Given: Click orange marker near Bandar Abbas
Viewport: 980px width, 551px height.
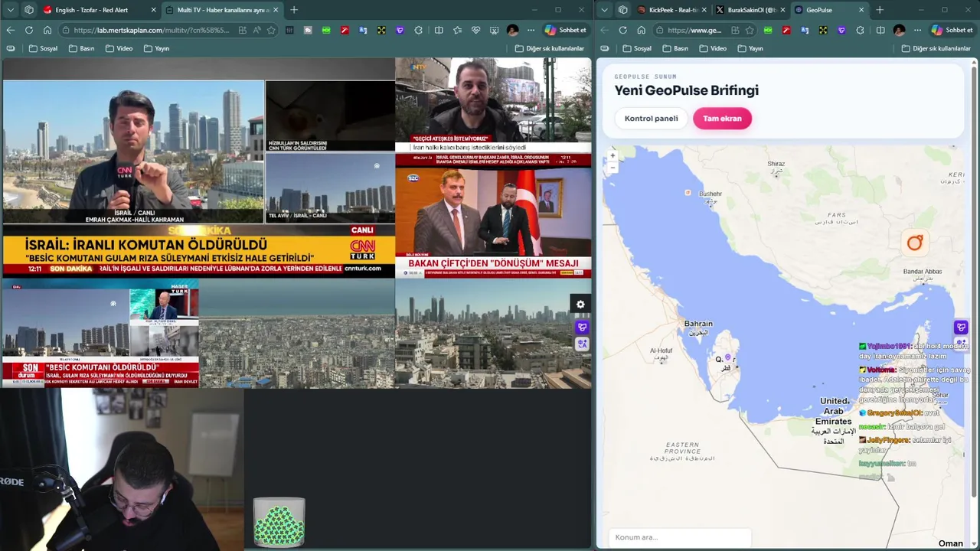Looking at the screenshot, I should click(915, 243).
